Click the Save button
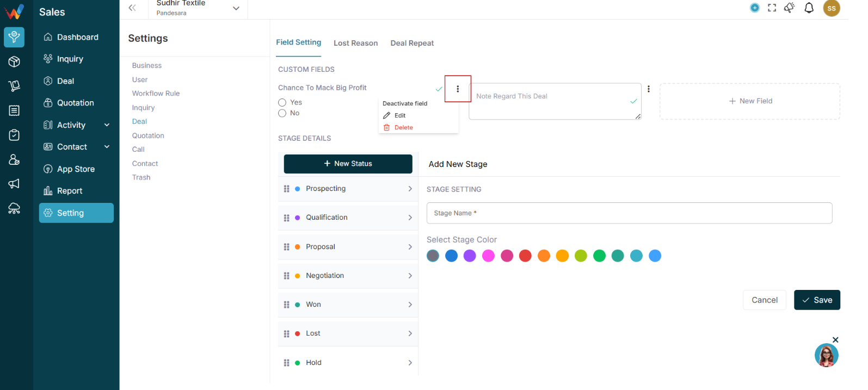868x390 pixels. tap(817, 300)
